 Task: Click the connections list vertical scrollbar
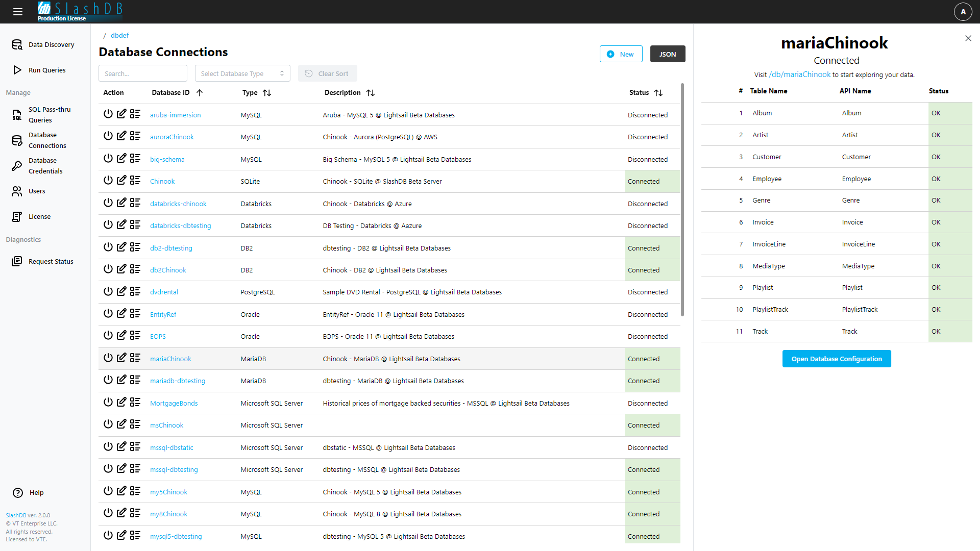[x=682, y=199]
